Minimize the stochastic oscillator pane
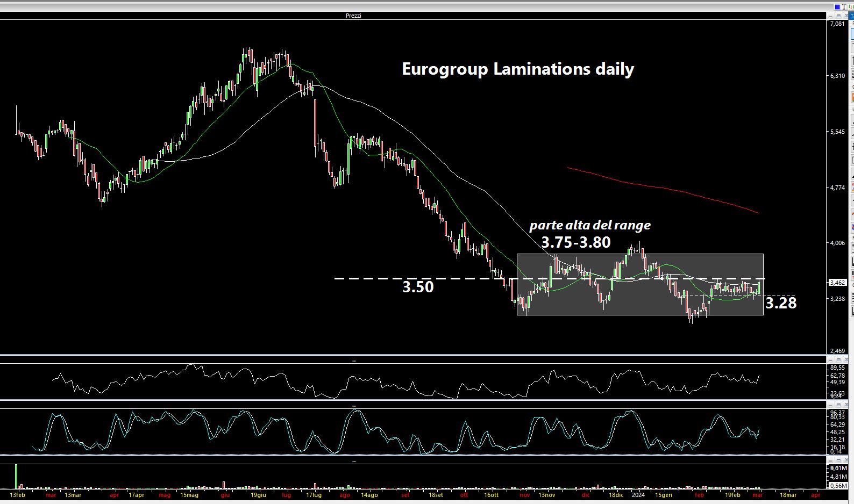This screenshot has height=504, width=854. click(831, 405)
